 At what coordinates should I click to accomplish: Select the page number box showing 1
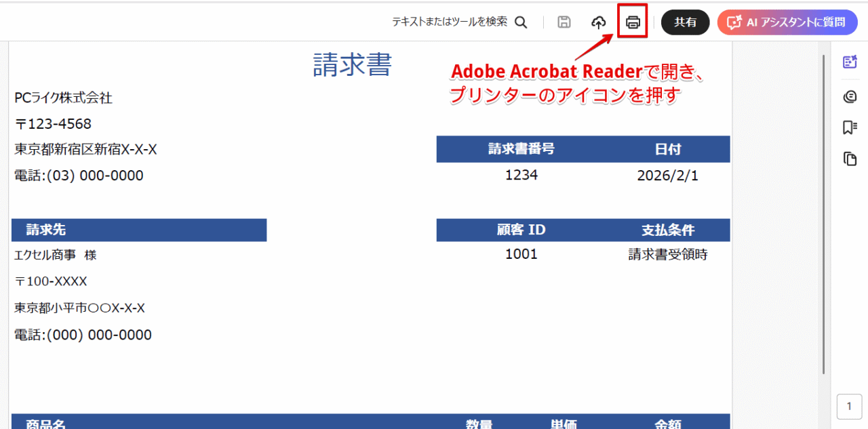coord(850,406)
